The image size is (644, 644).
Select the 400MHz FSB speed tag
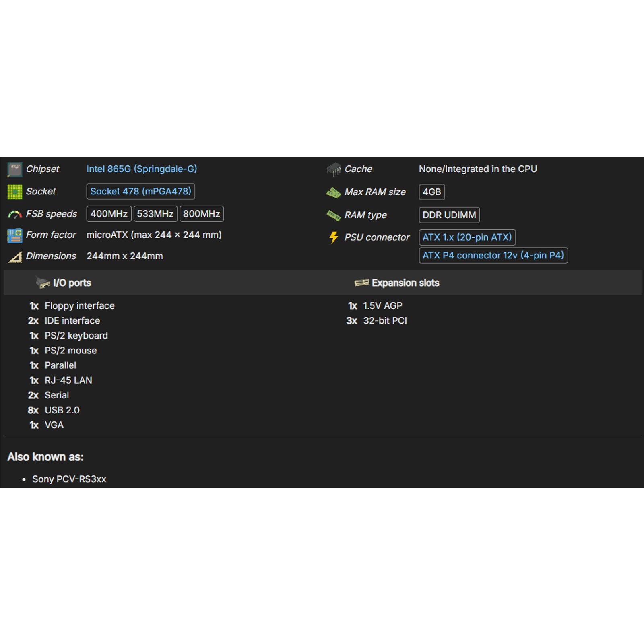click(109, 214)
